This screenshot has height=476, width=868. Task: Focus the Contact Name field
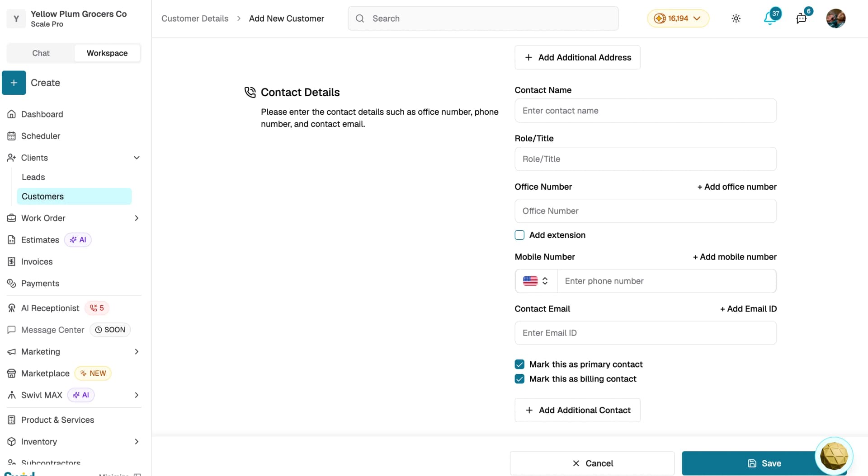pyautogui.click(x=646, y=111)
